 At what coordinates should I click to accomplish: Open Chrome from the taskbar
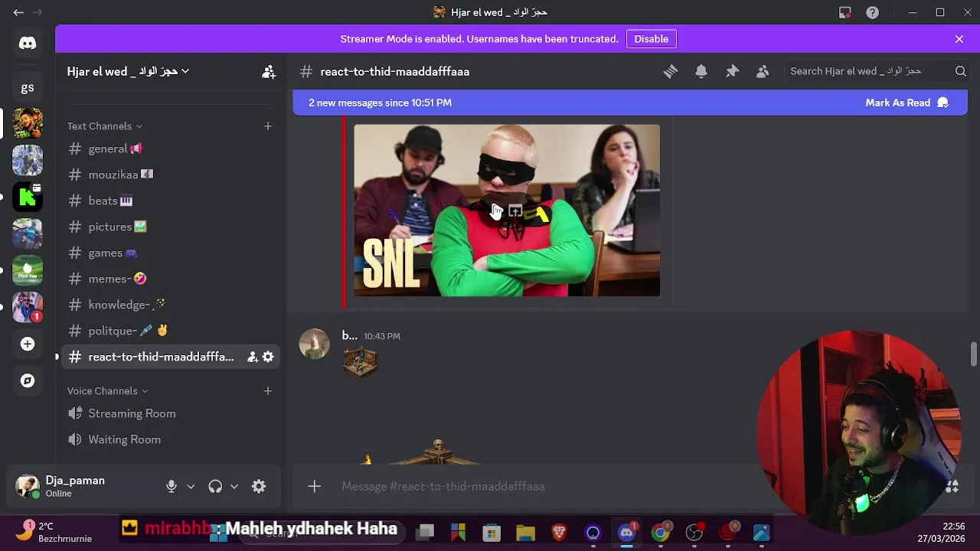[661, 533]
